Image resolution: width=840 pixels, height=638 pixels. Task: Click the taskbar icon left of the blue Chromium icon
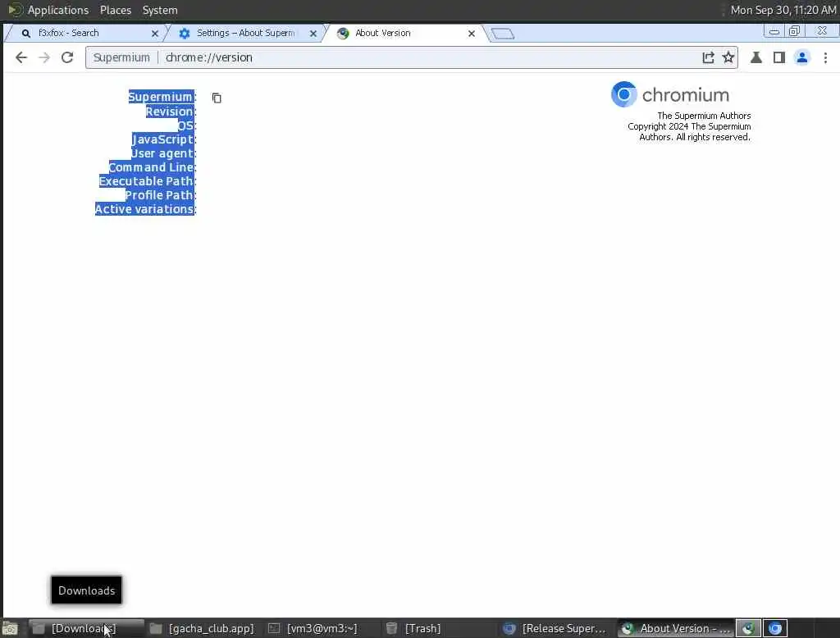coord(748,628)
